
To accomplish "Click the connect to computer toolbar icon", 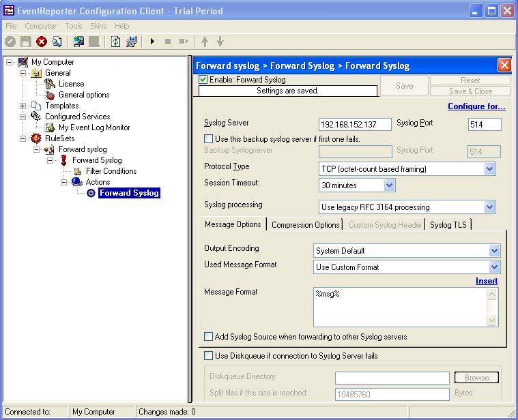I will click(78, 42).
